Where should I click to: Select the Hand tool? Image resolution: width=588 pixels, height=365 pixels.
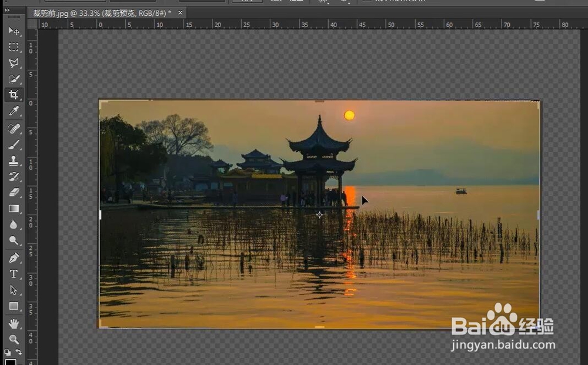click(x=14, y=323)
